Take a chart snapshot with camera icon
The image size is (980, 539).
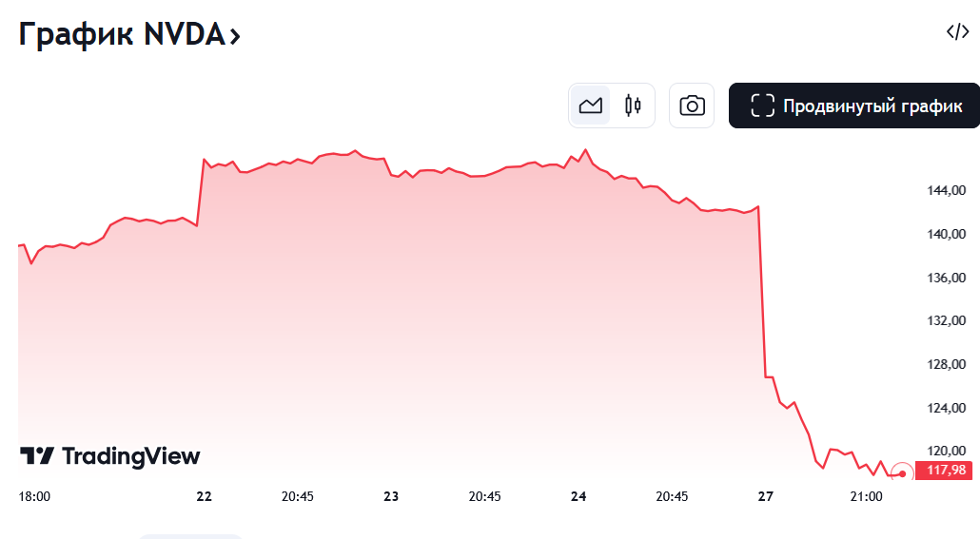tap(692, 106)
